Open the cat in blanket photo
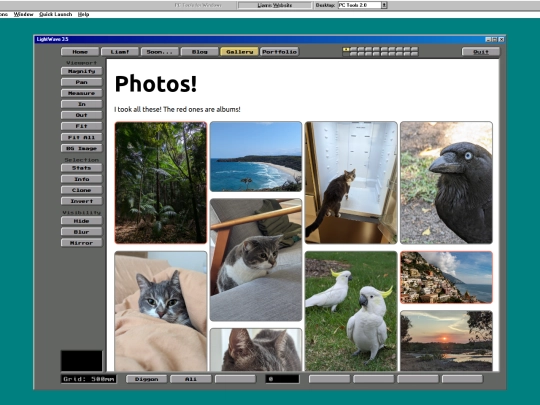The width and height of the screenshot is (540, 405). [x=161, y=311]
